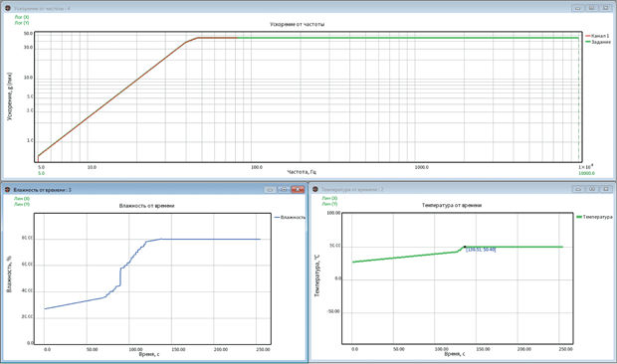617x364 pixels.
Task: Click title bar text 'Температура от времени : 2'
Action: click(352, 190)
